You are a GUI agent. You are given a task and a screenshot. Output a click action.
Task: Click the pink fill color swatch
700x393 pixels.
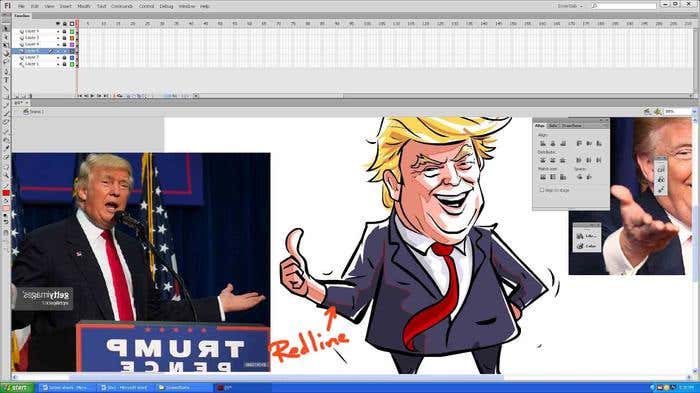(x=6, y=209)
